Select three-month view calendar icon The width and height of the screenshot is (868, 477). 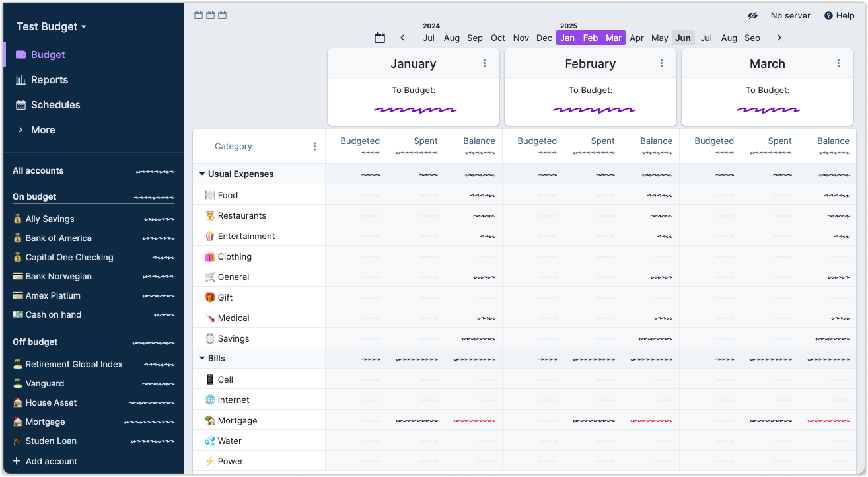pos(222,15)
